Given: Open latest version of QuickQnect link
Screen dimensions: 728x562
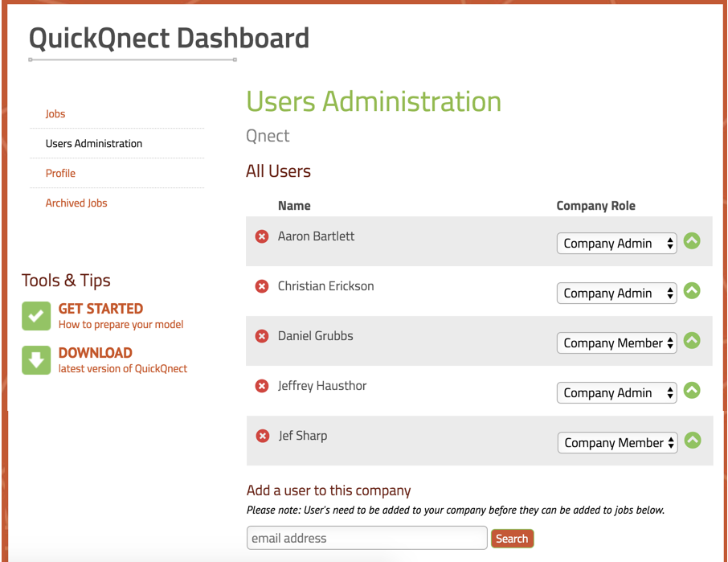Looking at the screenshot, I should tap(123, 369).
